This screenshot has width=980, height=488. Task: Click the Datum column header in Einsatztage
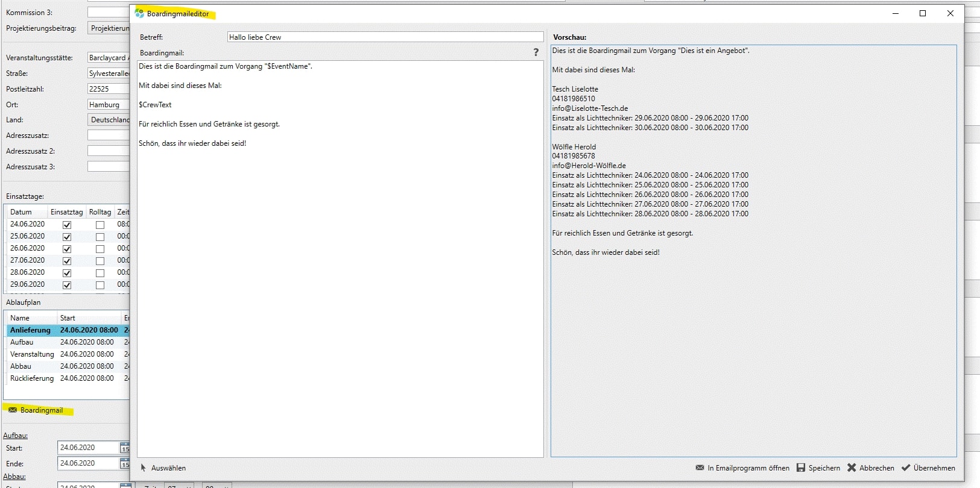click(27, 212)
